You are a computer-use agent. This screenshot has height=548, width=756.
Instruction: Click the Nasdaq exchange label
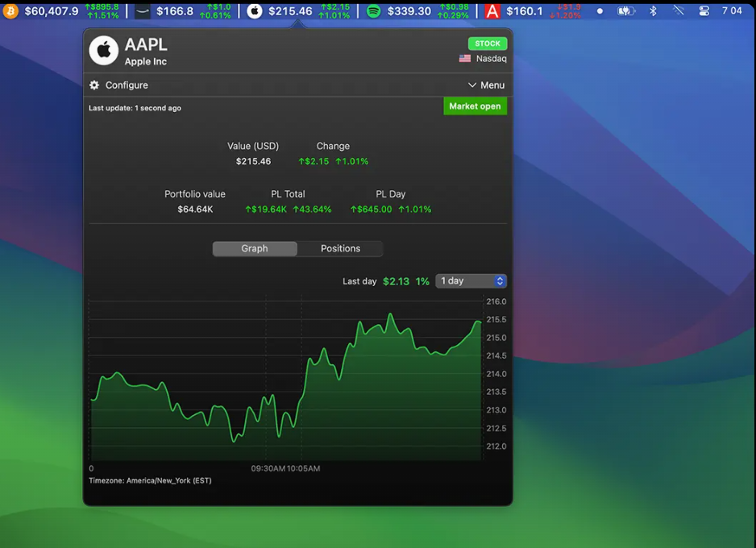[492, 58]
